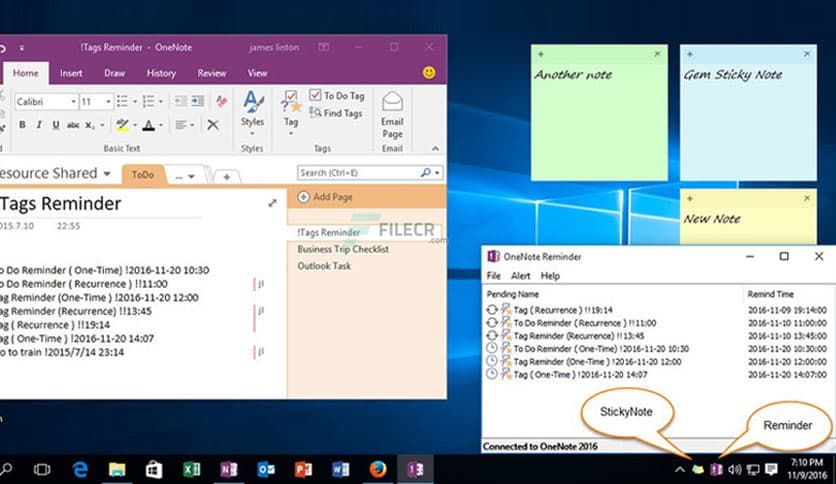Click the yellow text highlight marker icon

click(122, 125)
